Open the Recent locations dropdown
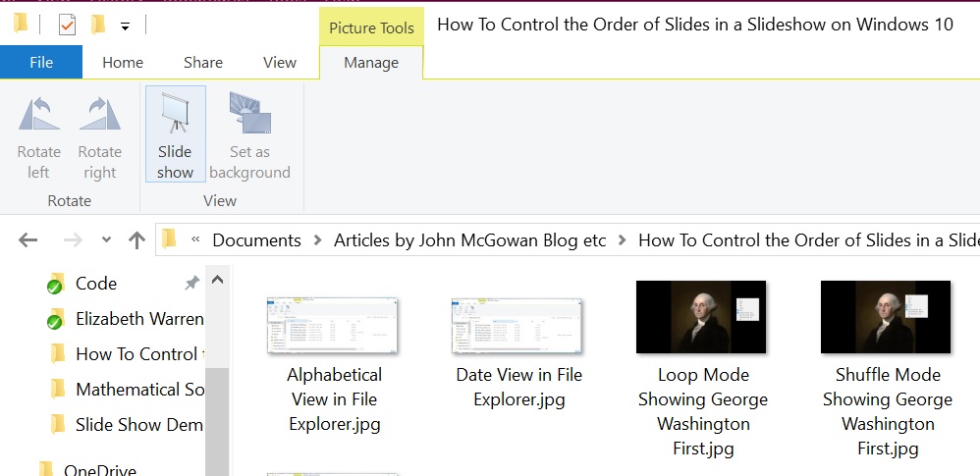The height and width of the screenshot is (476, 980). click(106, 239)
